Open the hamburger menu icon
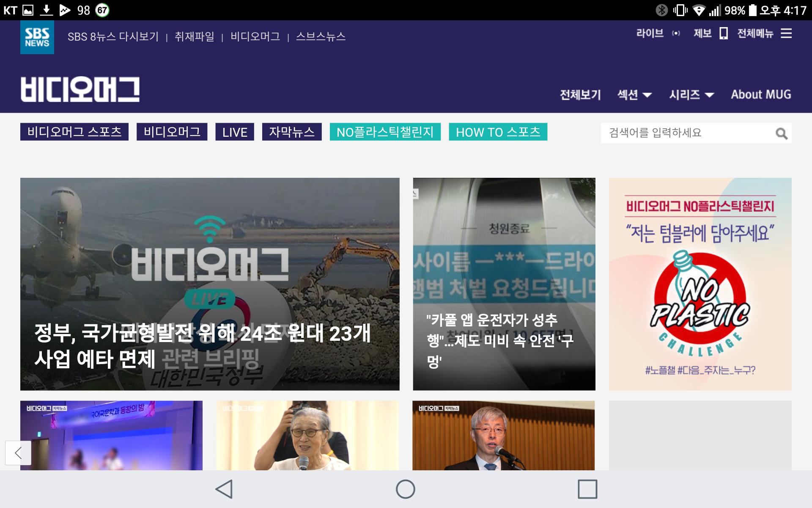Image resolution: width=812 pixels, height=508 pixels. [x=786, y=33]
